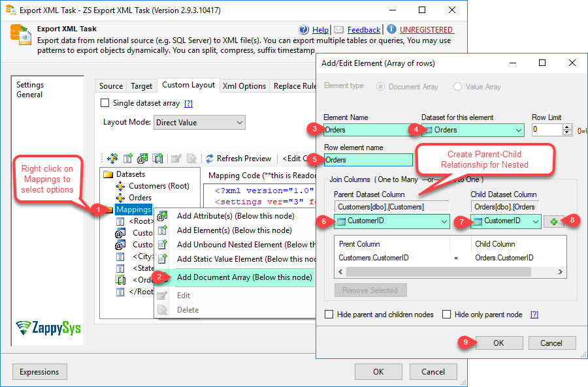Image resolution: width=588 pixels, height=387 pixels.
Task: Switch to the Source tab
Action: (111, 85)
